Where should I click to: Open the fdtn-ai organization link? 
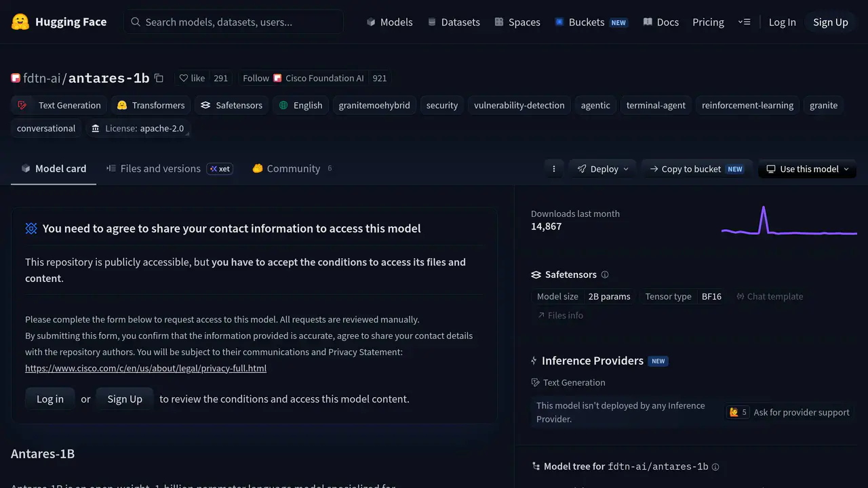tap(42, 78)
